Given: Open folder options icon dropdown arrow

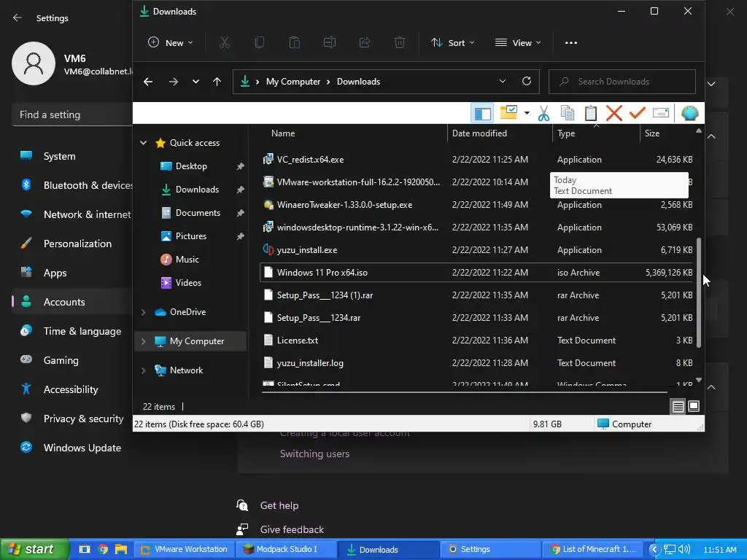Looking at the screenshot, I should click(527, 113).
